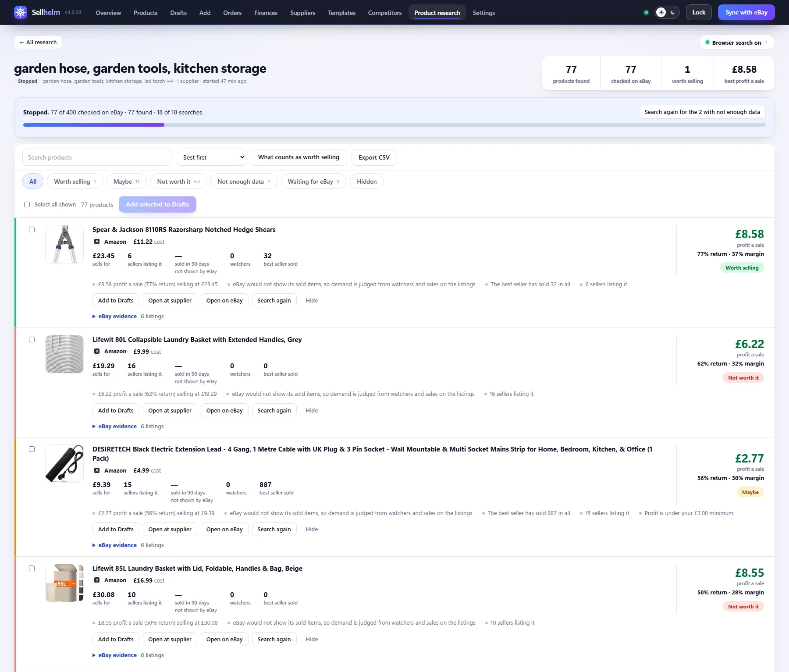Click the Worth selling badge on Hedge Shears
Viewport: 789px width, 672px height.
click(742, 268)
